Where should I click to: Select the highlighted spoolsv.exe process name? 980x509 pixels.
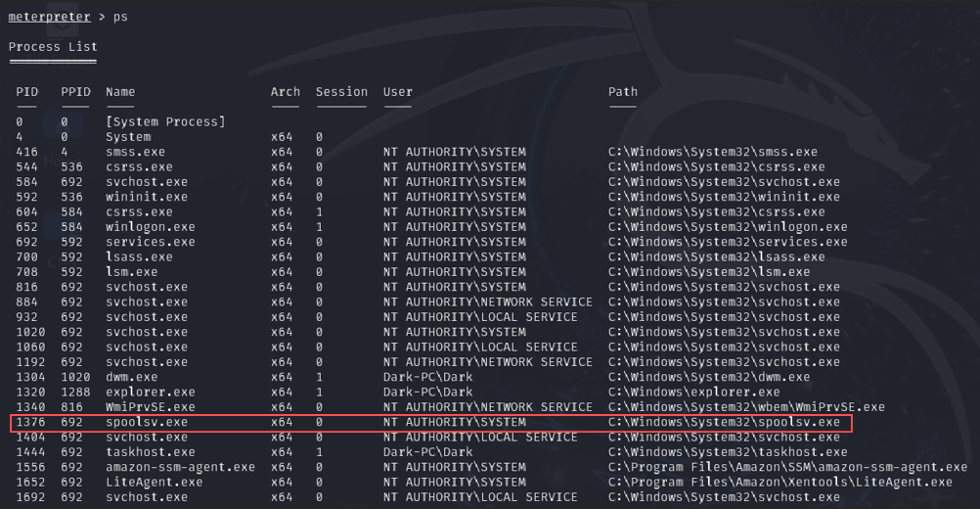[x=147, y=423]
